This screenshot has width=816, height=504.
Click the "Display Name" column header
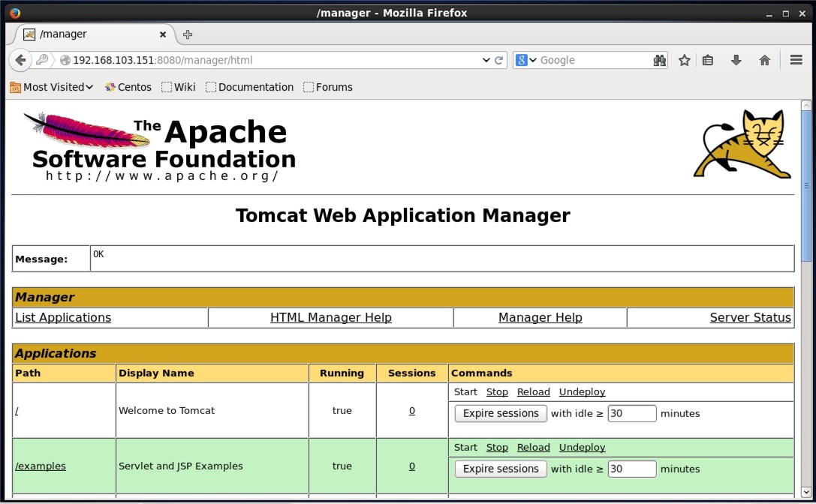click(x=156, y=373)
